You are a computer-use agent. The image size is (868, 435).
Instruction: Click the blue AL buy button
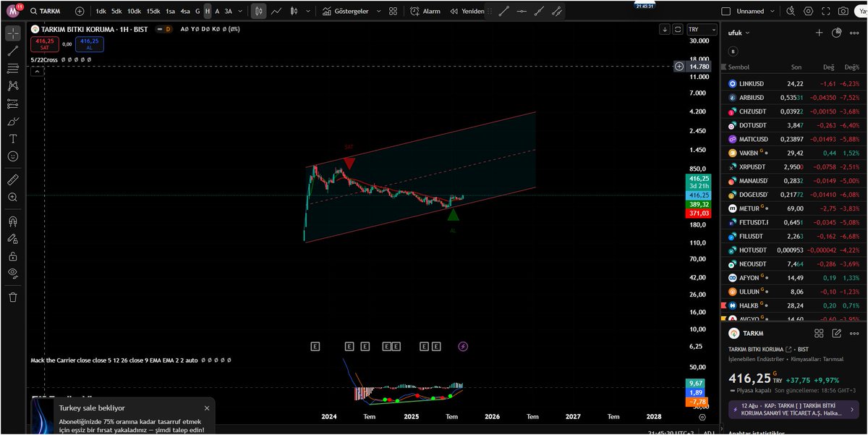pos(89,44)
